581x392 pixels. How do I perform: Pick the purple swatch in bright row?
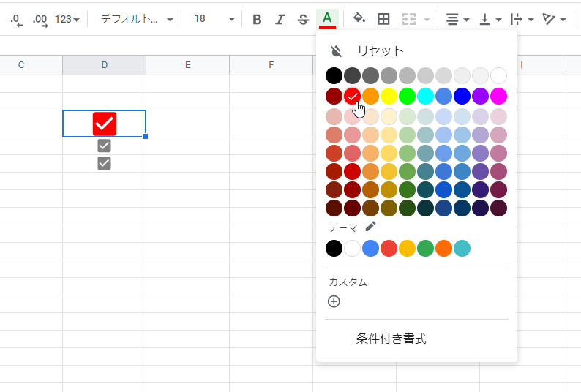pyautogui.click(x=480, y=97)
